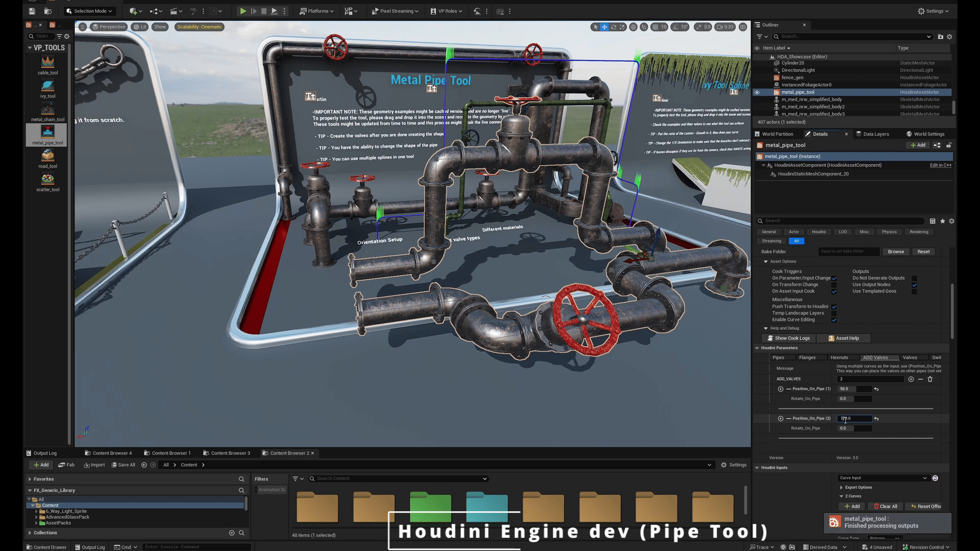Click the ivy_tool asset icon
The image size is (980, 551).
(47, 86)
